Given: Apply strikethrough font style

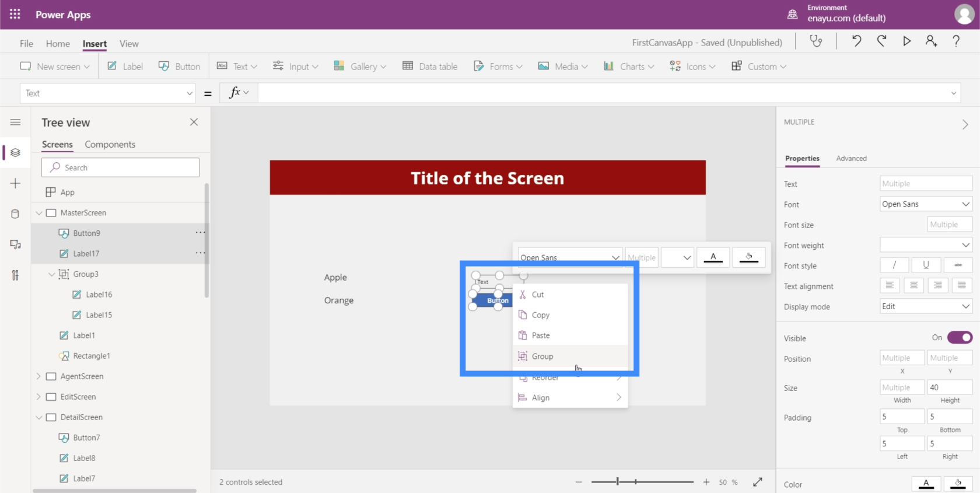Looking at the screenshot, I should coord(958,265).
